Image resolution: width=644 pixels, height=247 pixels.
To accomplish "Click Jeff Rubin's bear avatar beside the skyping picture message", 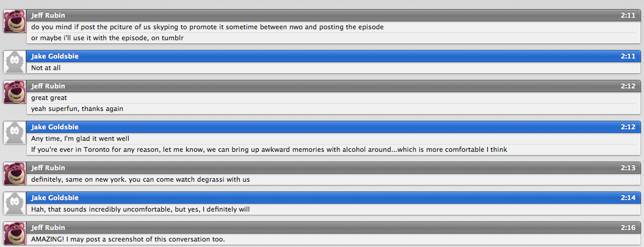I will tap(15, 21).
